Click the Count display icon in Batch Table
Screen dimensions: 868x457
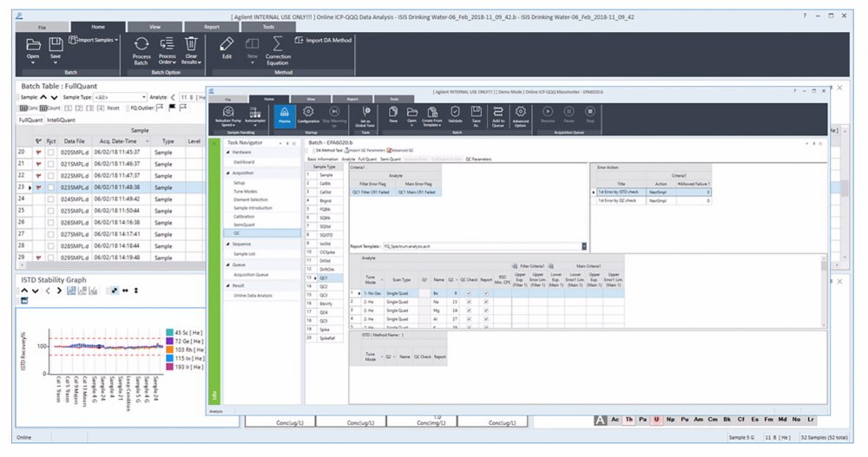click(x=49, y=108)
